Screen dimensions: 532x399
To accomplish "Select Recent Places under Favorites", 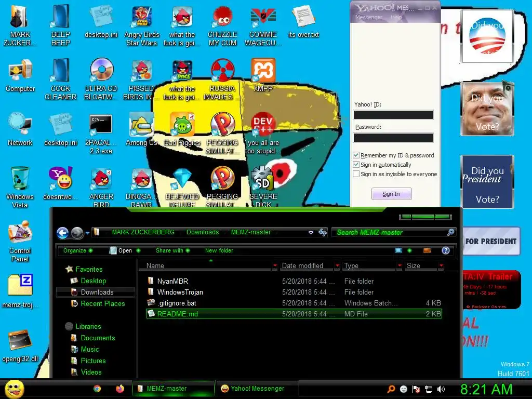I will pyautogui.click(x=103, y=303).
